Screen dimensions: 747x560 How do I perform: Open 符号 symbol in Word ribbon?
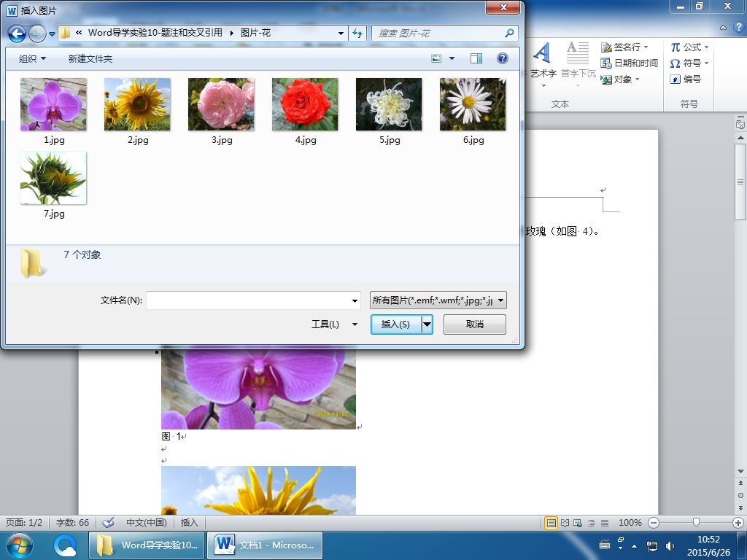689,63
